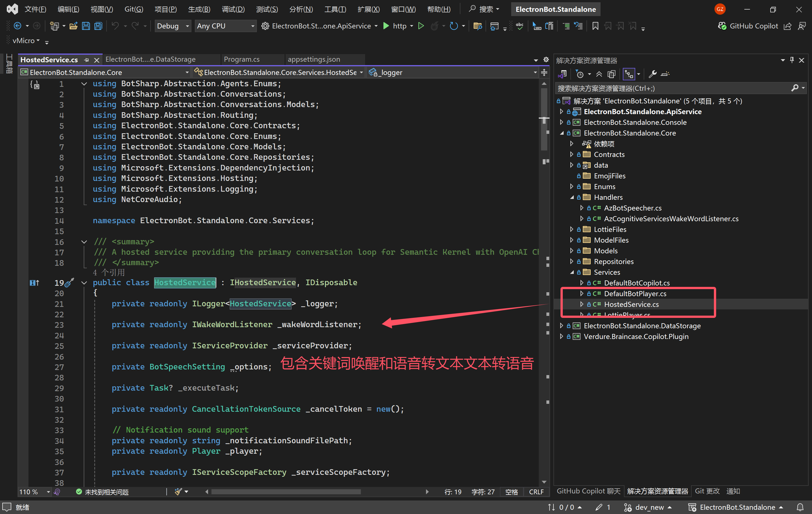Pin the HostedService.cs tab

click(x=87, y=60)
